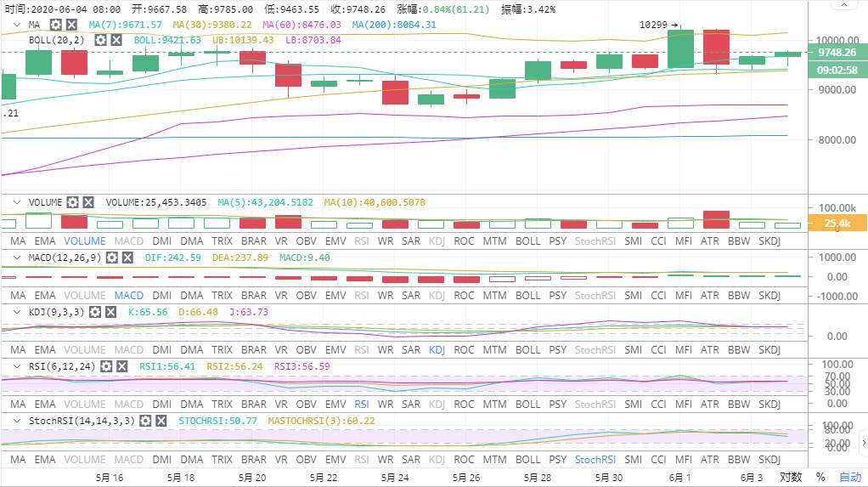868x487 pixels.
Task: Select the highlighted RSI tab under the RSI panel
Action: pyautogui.click(x=362, y=405)
